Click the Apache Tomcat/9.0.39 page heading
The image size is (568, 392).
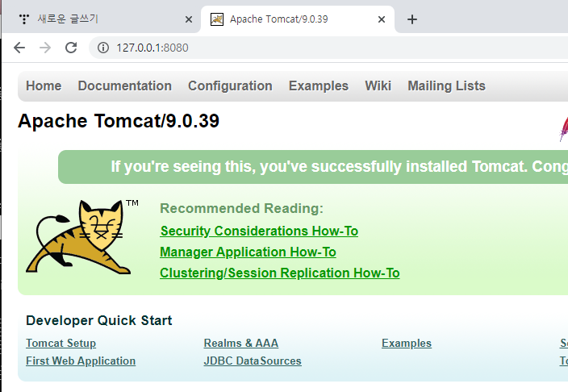point(119,121)
